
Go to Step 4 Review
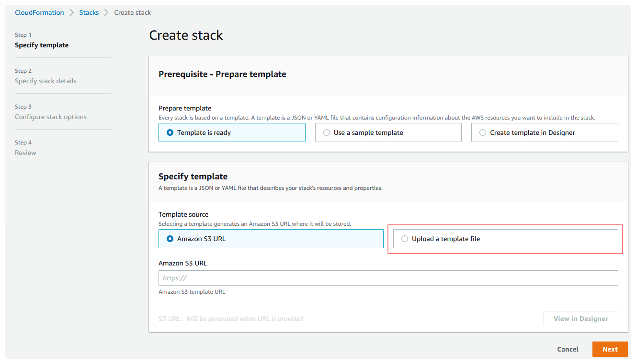(x=25, y=148)
